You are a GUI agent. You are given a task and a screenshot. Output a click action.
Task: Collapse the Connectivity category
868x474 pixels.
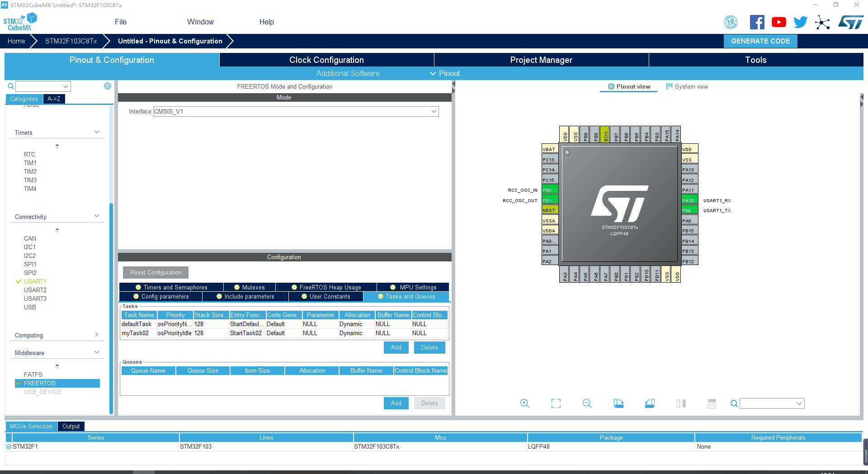point(97,216)
